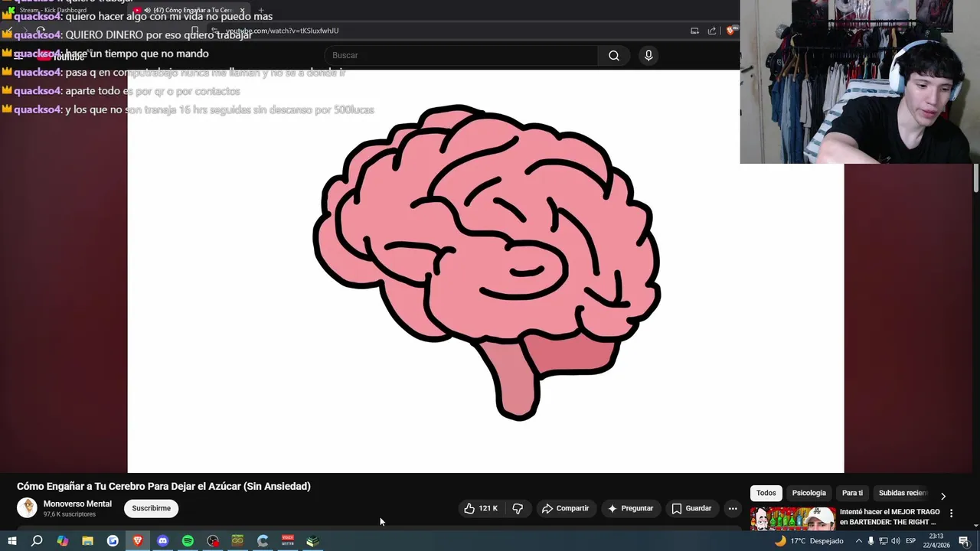Click the cast/screen icon in address bar

coord(694,31)
